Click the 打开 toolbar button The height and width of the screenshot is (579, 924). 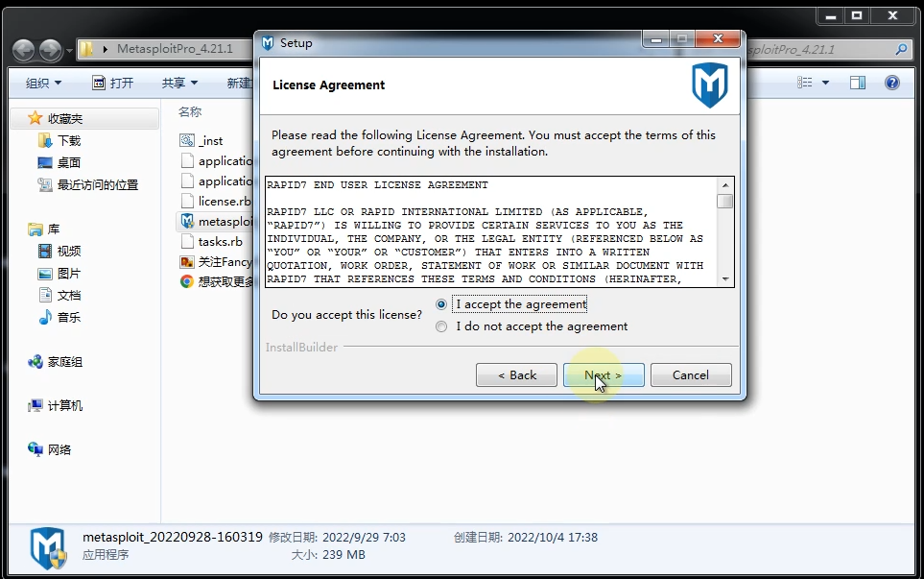[113, 83]
